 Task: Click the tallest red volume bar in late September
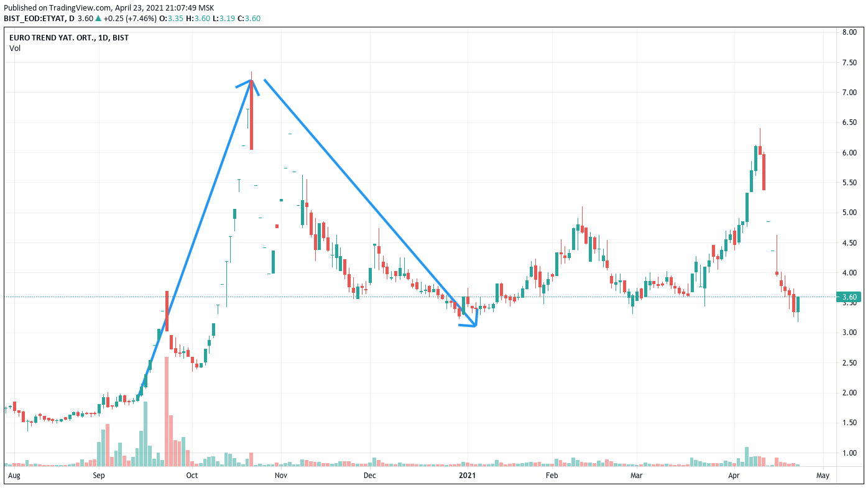pos(167,411)
